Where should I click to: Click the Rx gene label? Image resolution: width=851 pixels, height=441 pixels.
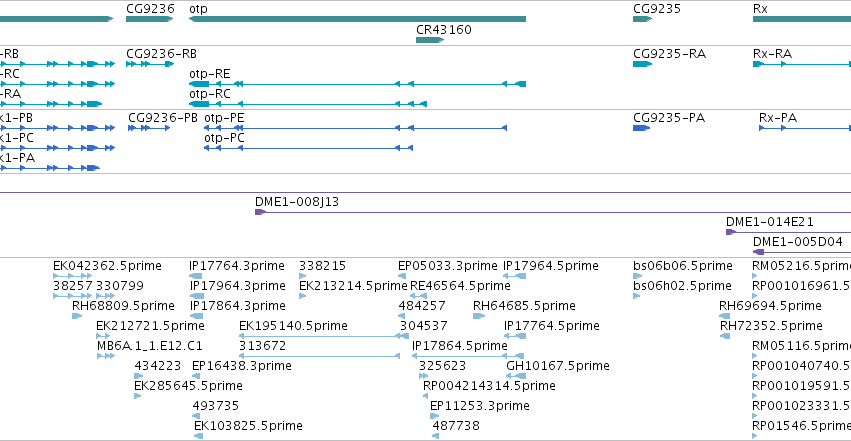[x=760, y=9]
